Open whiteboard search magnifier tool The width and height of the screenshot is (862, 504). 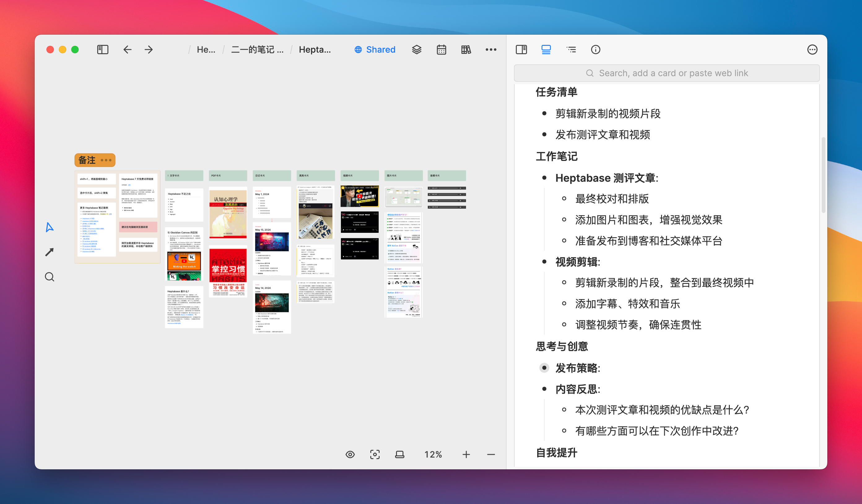[50, 277]
